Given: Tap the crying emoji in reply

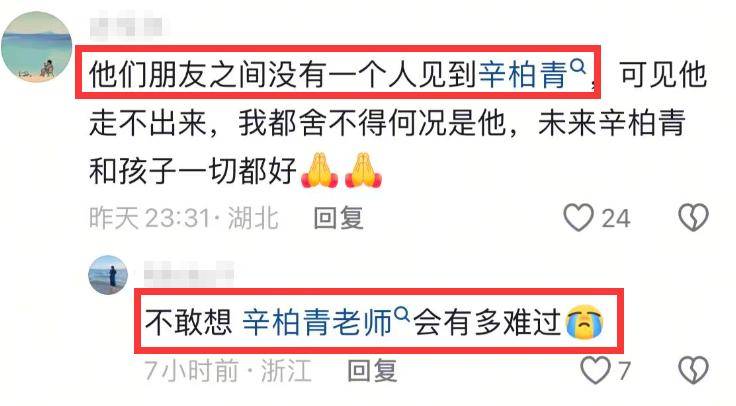Looking at the screenshot, I should click(x=584, y=322).
